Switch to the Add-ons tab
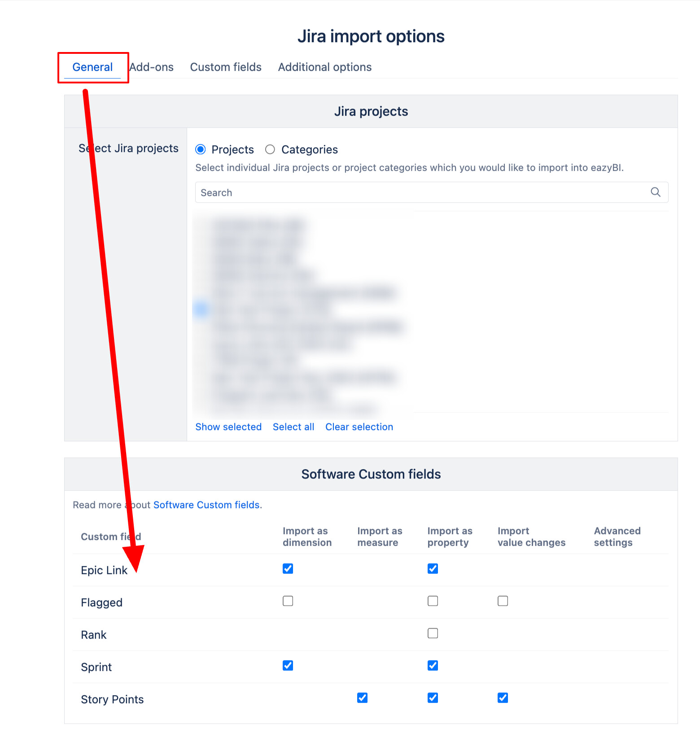 point(152,67)
